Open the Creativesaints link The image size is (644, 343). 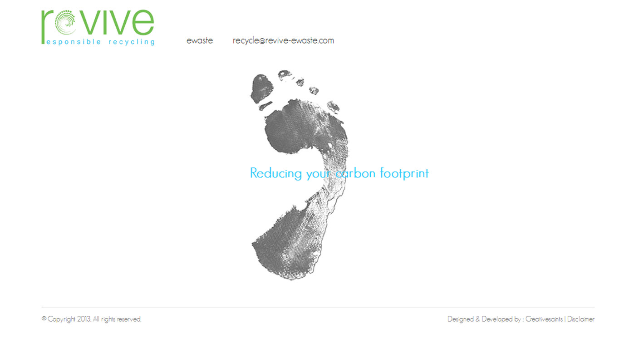tap(544, 319)
